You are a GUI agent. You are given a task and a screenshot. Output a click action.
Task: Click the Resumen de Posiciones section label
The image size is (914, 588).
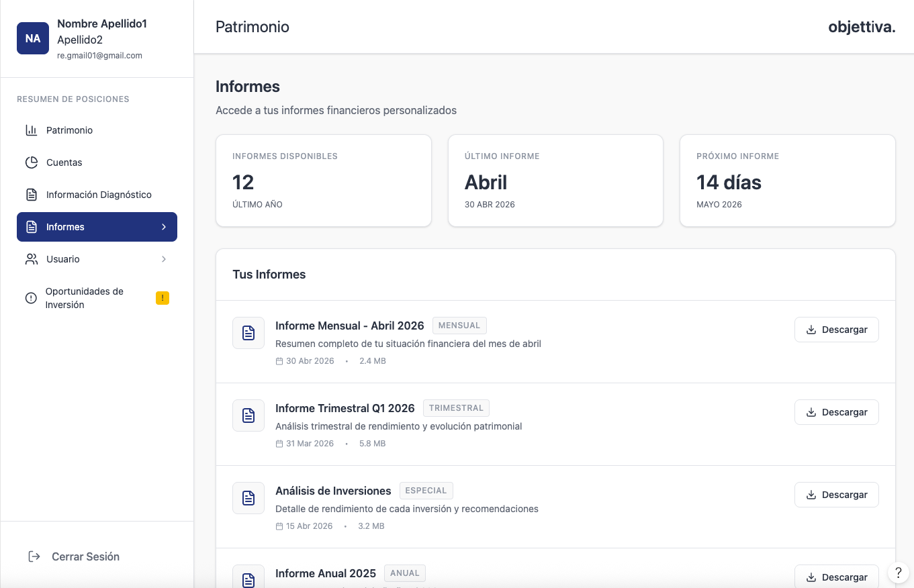[73, 99]
